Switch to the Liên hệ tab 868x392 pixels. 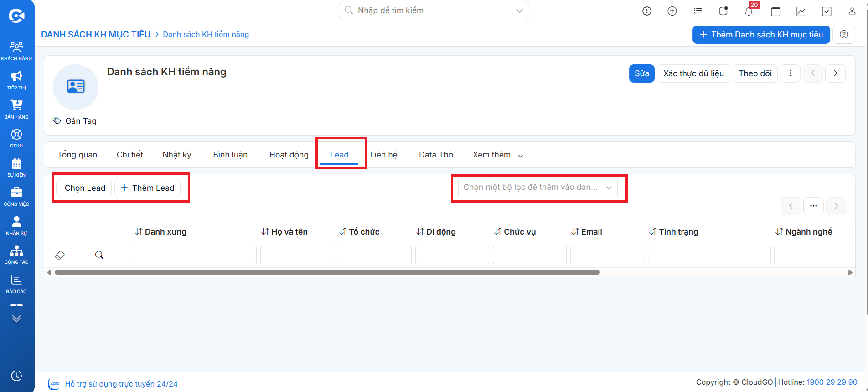pyautogui.click(x=383, y=155)
